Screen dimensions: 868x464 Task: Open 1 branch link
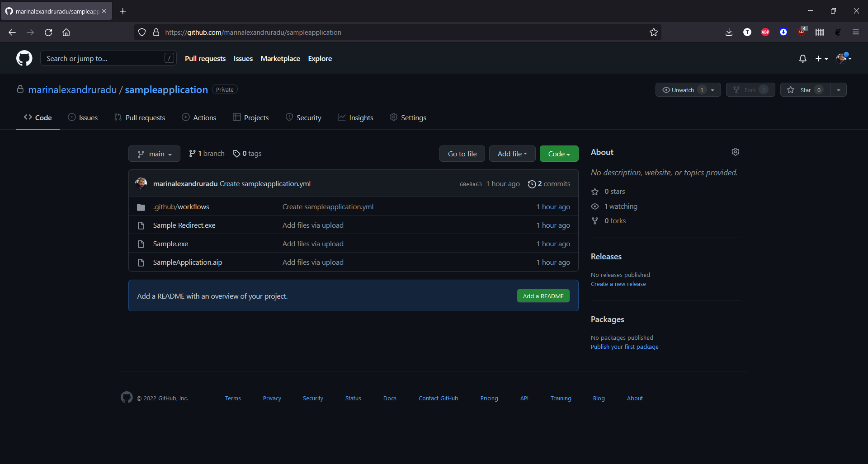coord(207,154)
